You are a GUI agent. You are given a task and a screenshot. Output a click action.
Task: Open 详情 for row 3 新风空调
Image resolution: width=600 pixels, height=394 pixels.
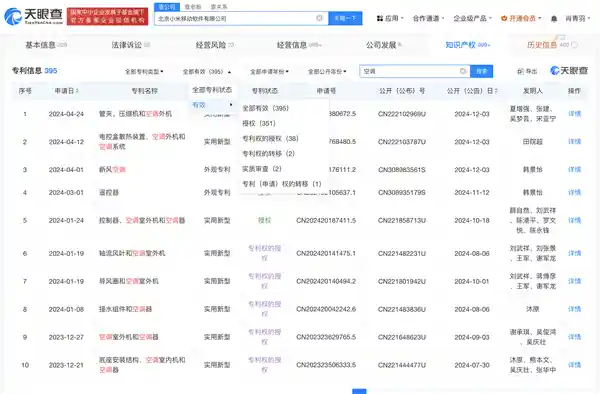[x=574, y=169]
